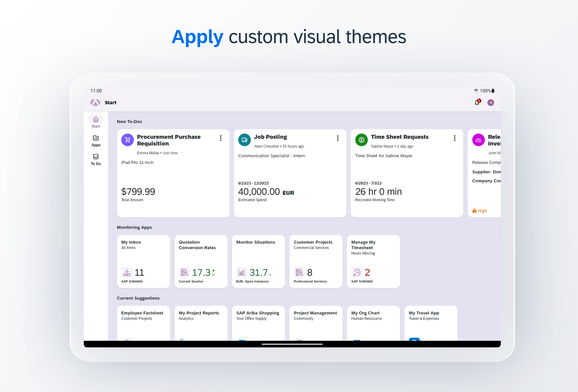Open the user avatar 'A' profile

click(490, 102)
